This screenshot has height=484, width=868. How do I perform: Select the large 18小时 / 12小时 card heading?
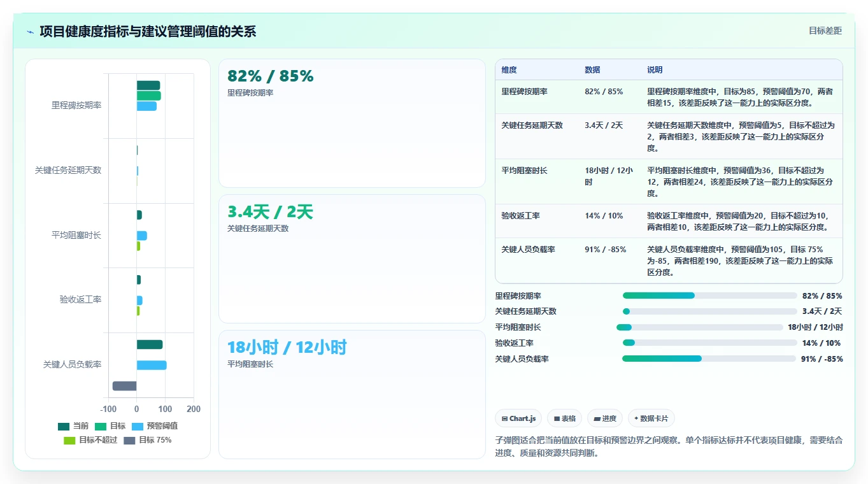[x=287, y=348]
